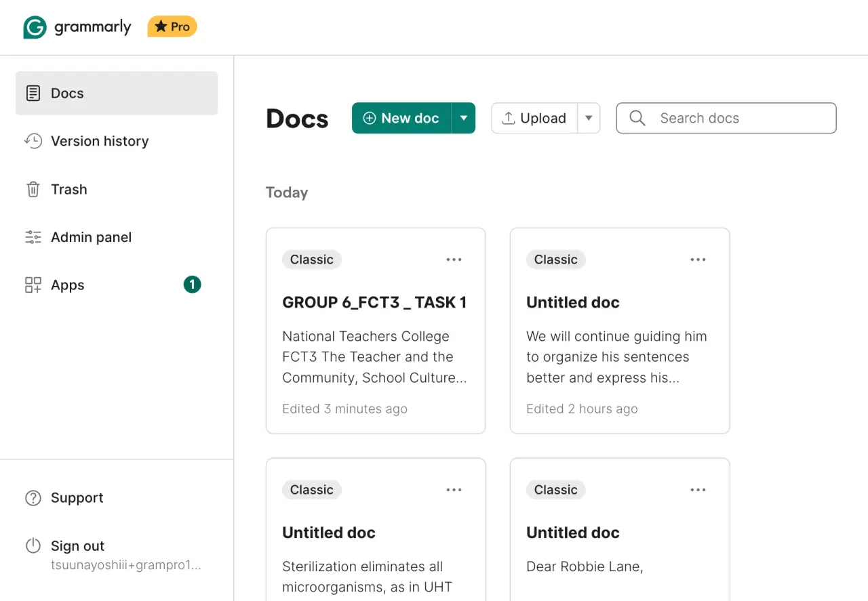Click the Support help icon
The image size is (868, 601).
pyautogui.click(x=33, y=498)
